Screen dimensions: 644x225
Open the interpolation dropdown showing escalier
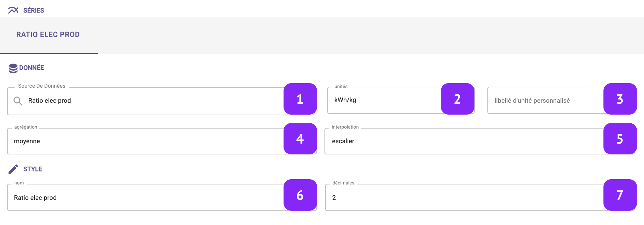480,141
